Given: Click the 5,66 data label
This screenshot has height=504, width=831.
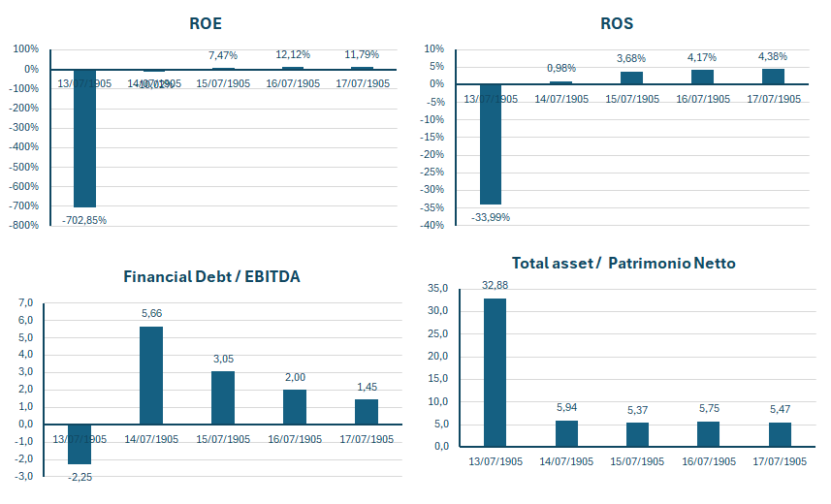Looking at the screenshot, I should (151, 314).
